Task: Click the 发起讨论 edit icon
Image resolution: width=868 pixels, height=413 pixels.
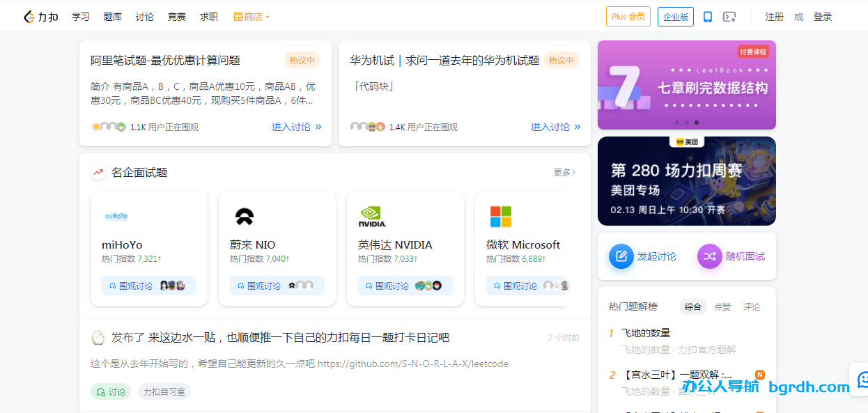Action: 621,256
